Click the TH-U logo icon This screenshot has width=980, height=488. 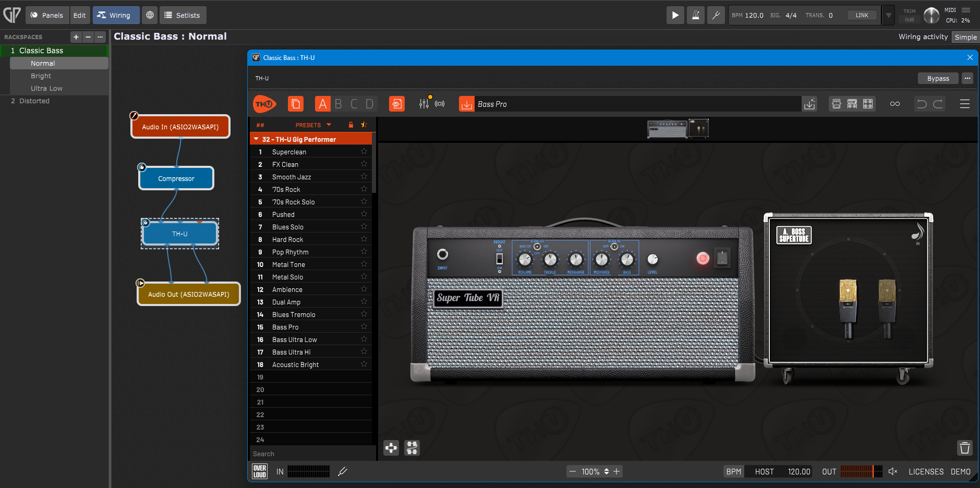[x=264, y=104]
